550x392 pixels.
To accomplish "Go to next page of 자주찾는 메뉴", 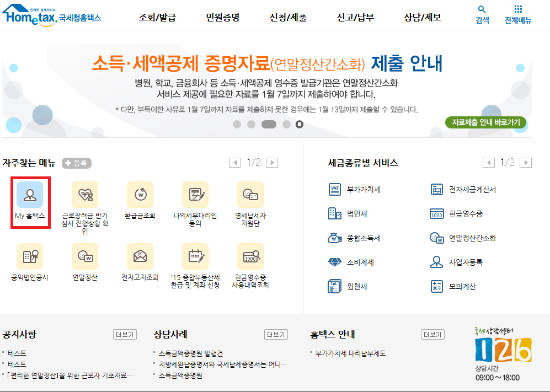I will 271,163.
